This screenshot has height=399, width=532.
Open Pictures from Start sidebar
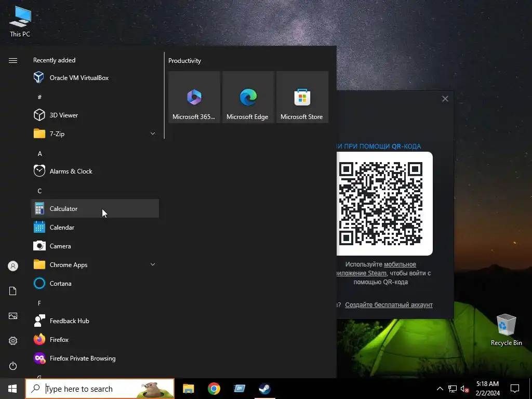point(13,316)
